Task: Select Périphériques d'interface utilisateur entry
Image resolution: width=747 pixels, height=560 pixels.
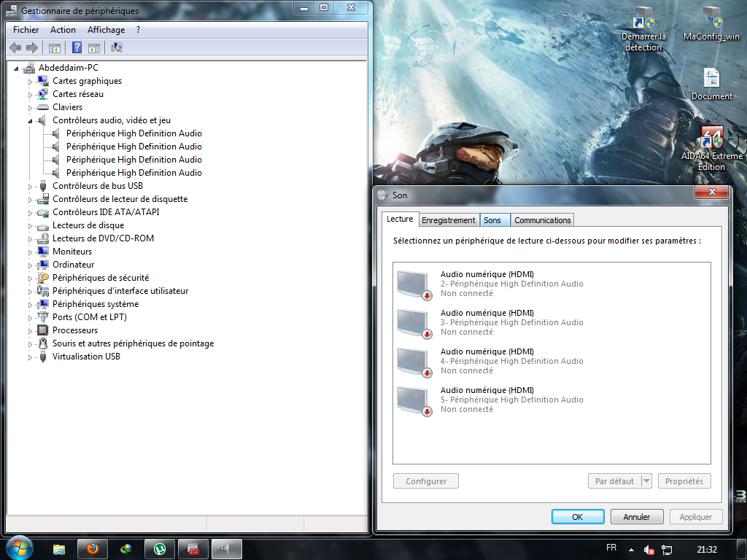Action: coord(120,291)
